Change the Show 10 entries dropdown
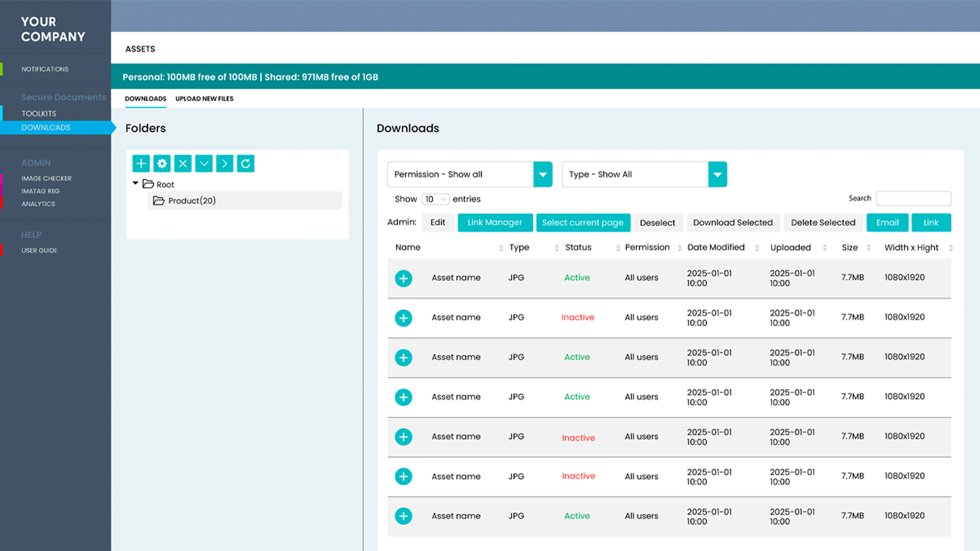Screen dimensions: 980x551 tap(435, 199)
